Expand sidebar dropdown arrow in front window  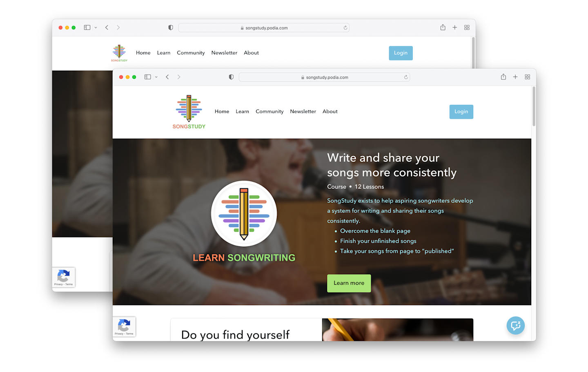[x=156, y=77]
